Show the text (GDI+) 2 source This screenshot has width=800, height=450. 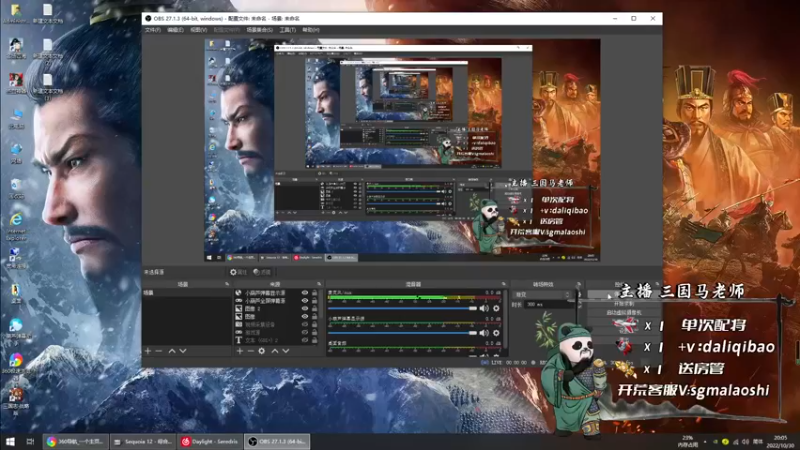tap(305, 340)
